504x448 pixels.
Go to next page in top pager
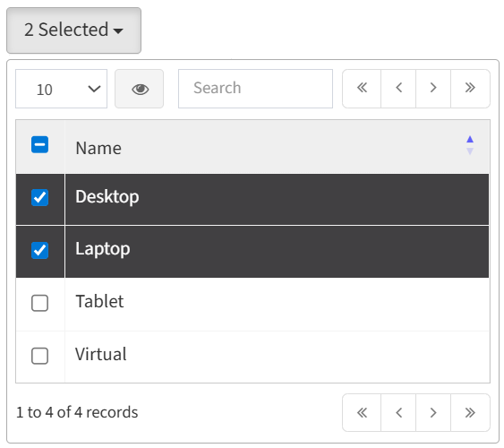point(433,89)
